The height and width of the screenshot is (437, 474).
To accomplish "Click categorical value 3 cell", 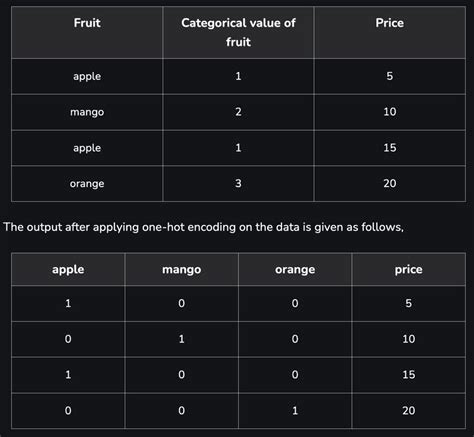I will click(x=238, y=183).
